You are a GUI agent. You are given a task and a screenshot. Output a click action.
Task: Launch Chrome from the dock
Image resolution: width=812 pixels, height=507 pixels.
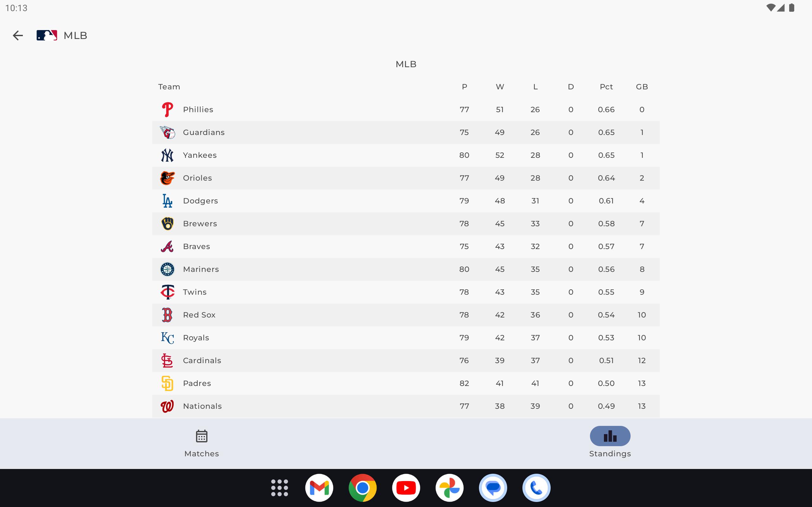click(363, 488)
